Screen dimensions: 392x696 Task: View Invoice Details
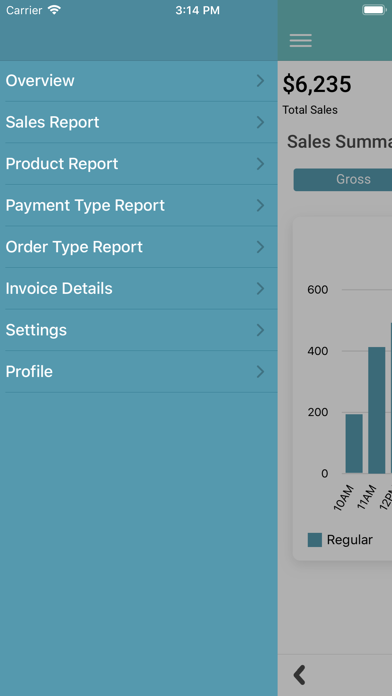coord(139,289)
